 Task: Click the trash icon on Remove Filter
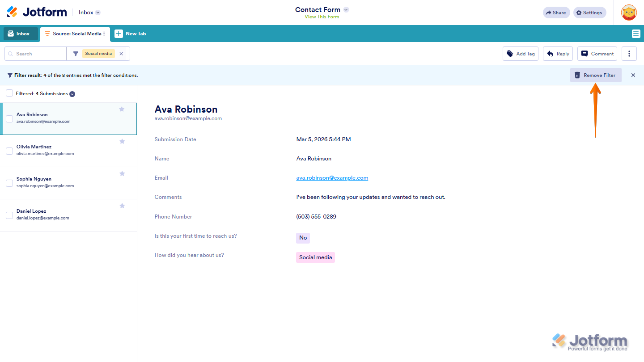tap(576, 75)
